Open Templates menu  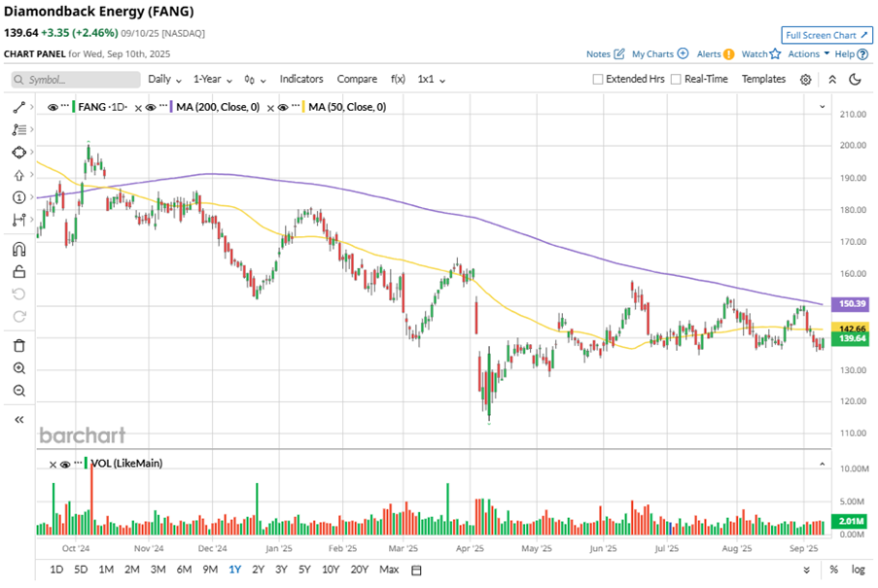click(764, 79)
